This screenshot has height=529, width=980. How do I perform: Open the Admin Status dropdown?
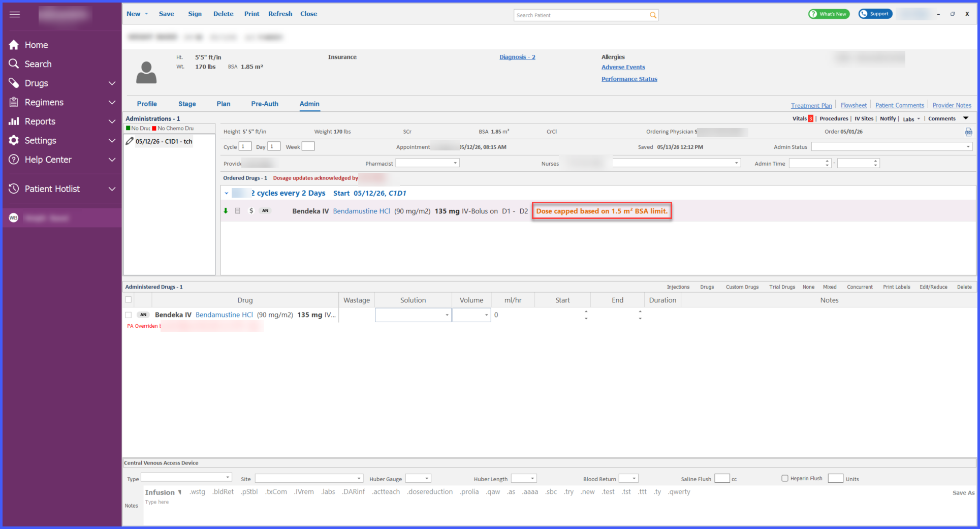click(x=892, y=146)
